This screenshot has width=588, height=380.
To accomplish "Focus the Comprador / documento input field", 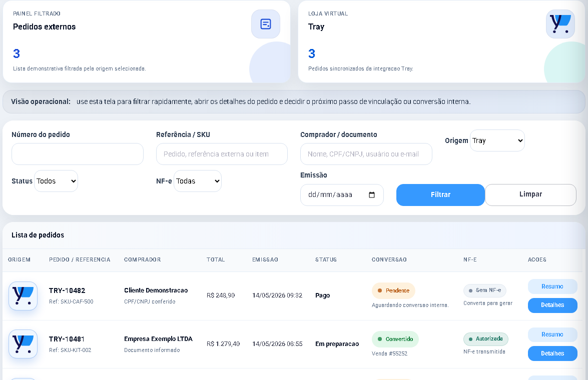I will (366, 154).
